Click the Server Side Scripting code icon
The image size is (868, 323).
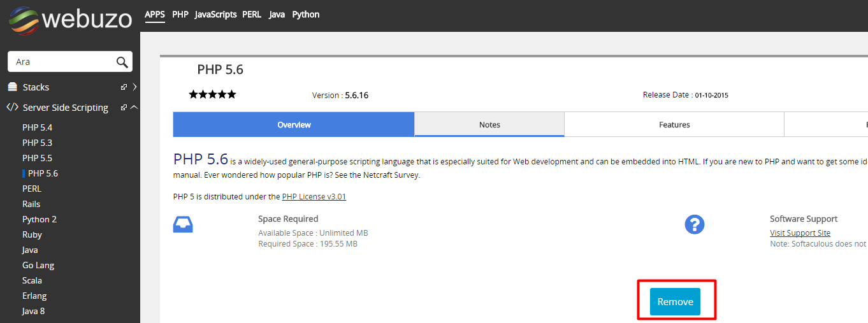pyautogui.click(x=12, y=107)
